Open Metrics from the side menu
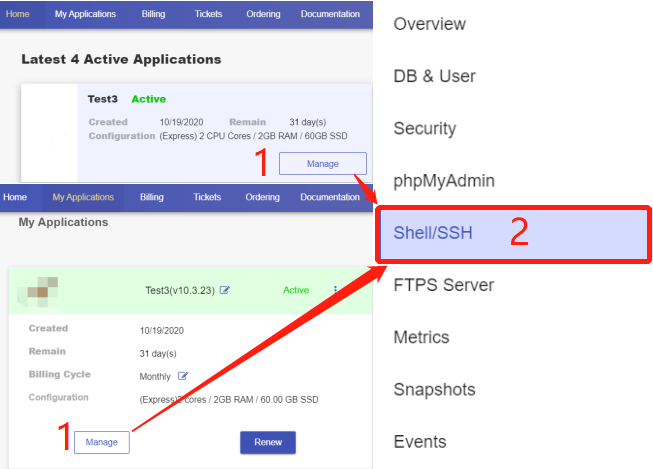The width and height of the screenshot is (653, 469). point(421,337)
